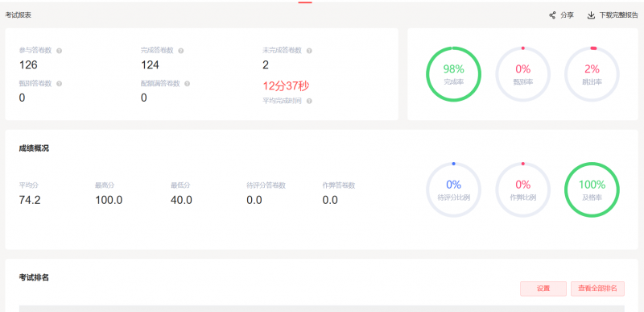Click the 0% 作弊比例 ring chart

pos(522,190)
